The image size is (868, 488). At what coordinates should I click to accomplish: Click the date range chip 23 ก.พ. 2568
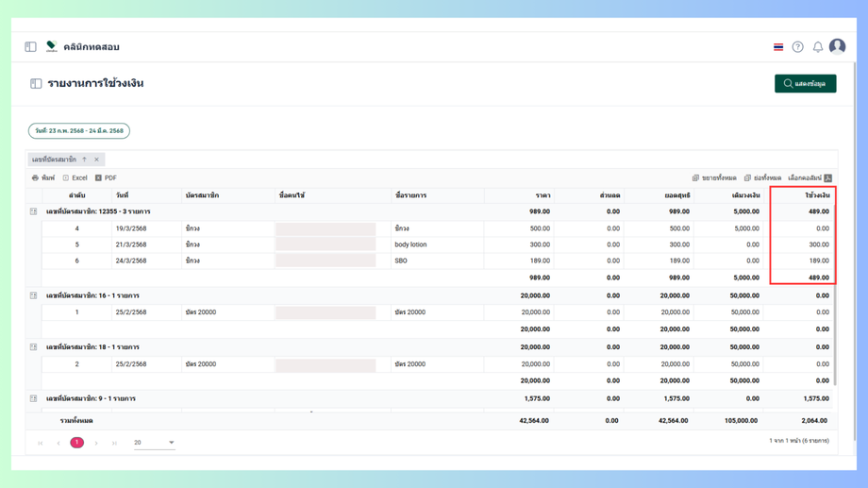tap(79, 130)
